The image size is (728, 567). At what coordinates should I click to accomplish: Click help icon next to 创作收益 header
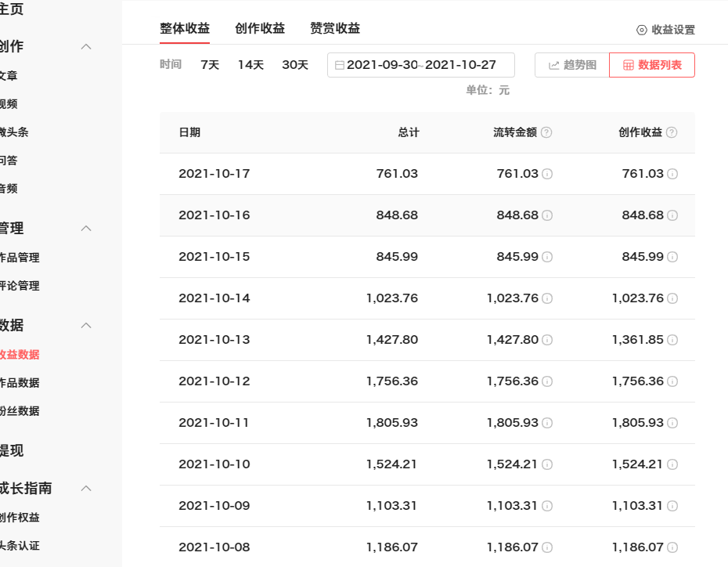pos(672,132)
